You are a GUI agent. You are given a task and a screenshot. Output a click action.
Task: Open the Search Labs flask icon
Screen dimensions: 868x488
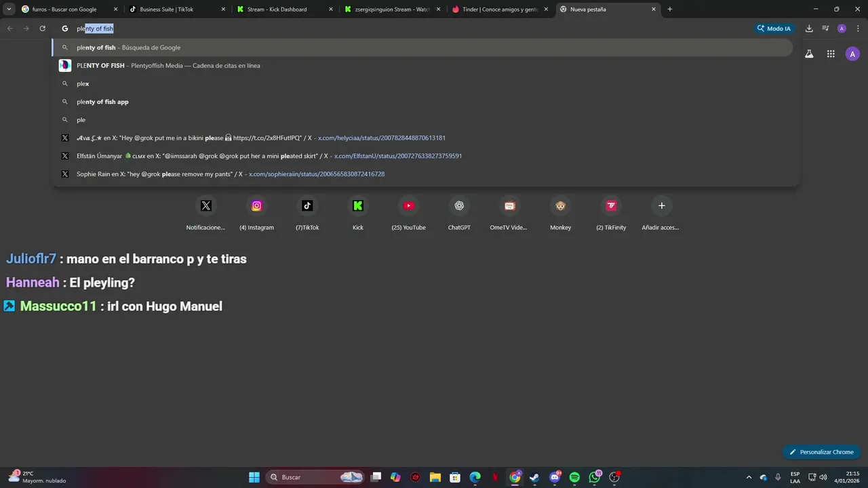click(x=809, y=54)
